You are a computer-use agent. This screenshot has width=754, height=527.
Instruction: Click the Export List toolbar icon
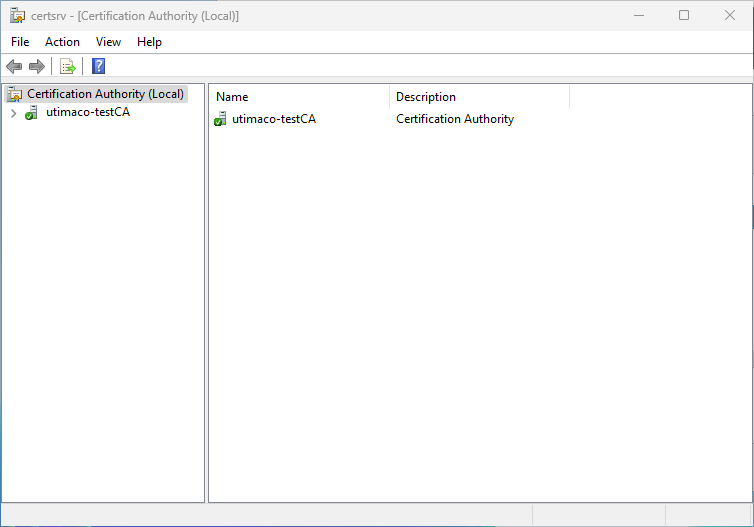[x=67, y=66]
